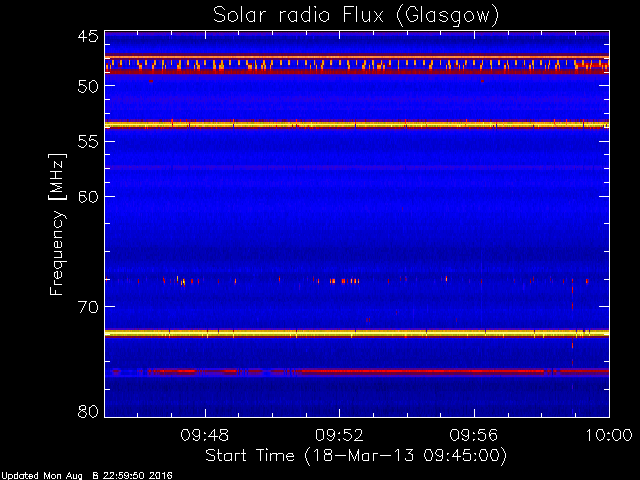Click the 'Frequency [MHz]' axis label
The height and width of the screenshot is (480, 640).
click(57, 224)
